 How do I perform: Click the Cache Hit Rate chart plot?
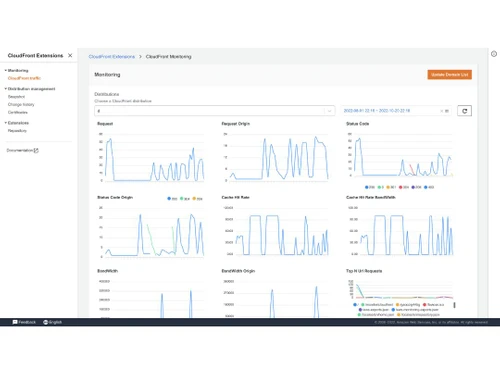click(282, 231)
